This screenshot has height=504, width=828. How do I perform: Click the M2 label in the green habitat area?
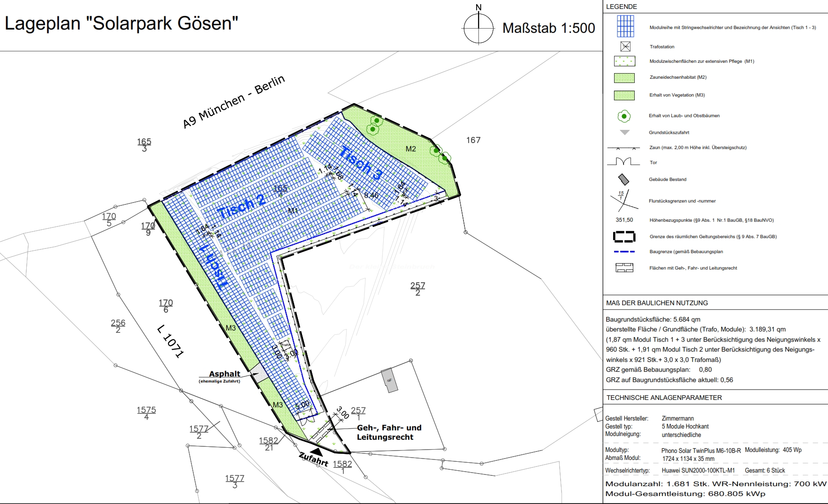410,149
